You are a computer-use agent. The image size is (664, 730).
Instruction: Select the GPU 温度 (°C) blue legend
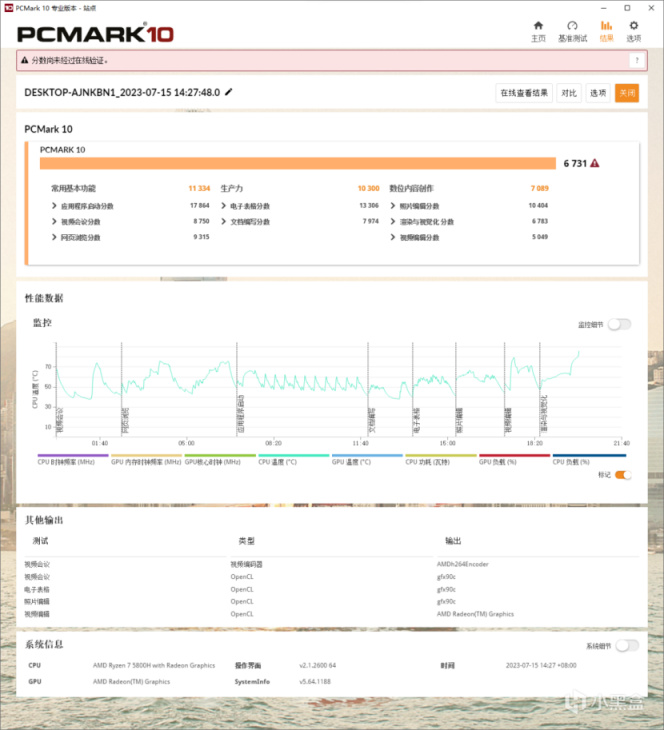point(367,459)
